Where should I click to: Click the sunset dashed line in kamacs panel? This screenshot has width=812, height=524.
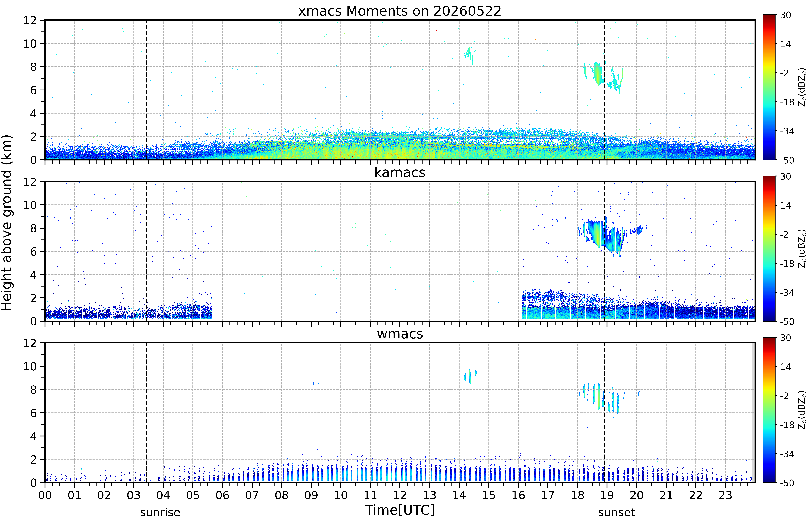click(x=604, y=251)
